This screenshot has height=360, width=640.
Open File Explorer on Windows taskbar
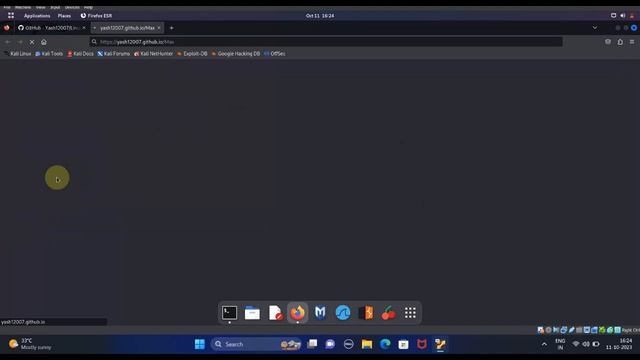pos(367,344)
